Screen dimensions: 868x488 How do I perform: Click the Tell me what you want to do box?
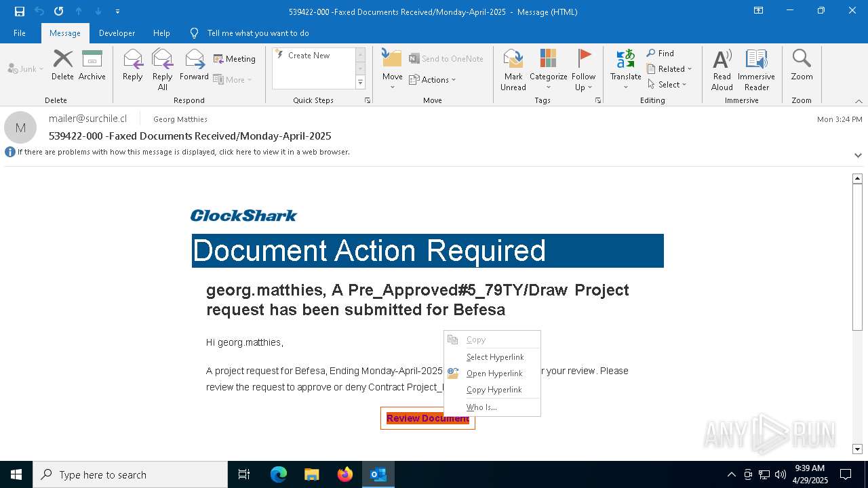(x=258, y=33)
